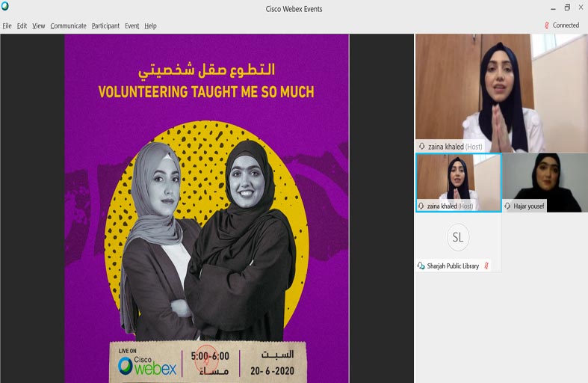Open the File menu
Screen dimensions: 588x383
pyautogui.click(x=7, y=26)
